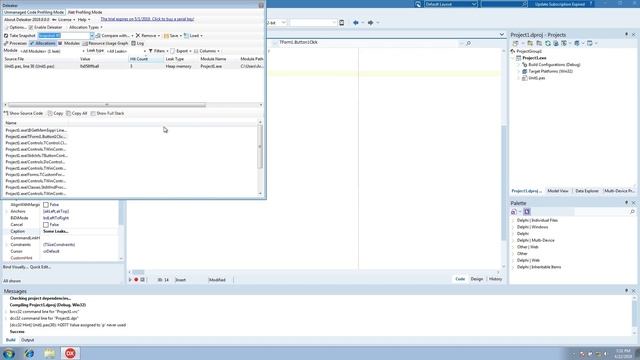Expand the Target Platforms (Win32) node
Image resolution: width=640 pixels, height=360 pixels.
[x=519, y=71]
